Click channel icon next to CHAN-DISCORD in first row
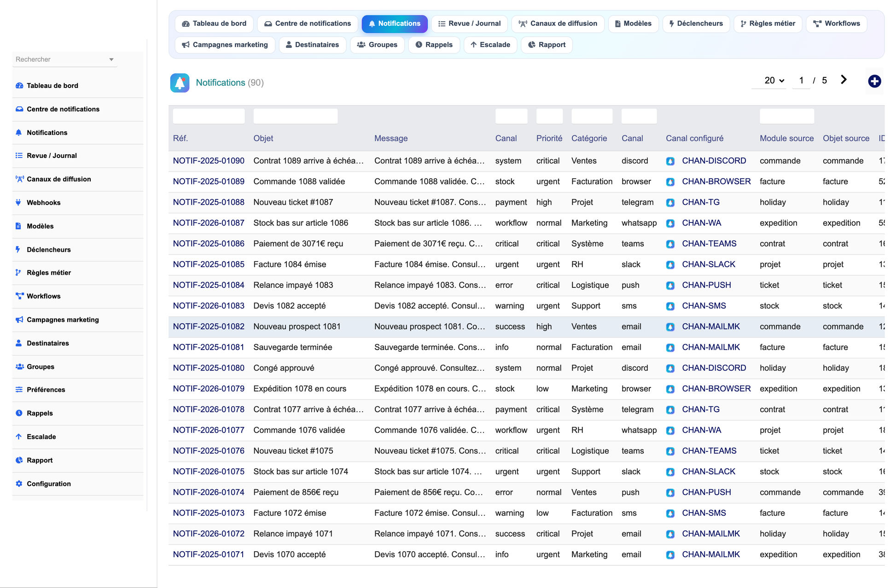The height and width of the screenshot is (588, 896). [670, 161]
